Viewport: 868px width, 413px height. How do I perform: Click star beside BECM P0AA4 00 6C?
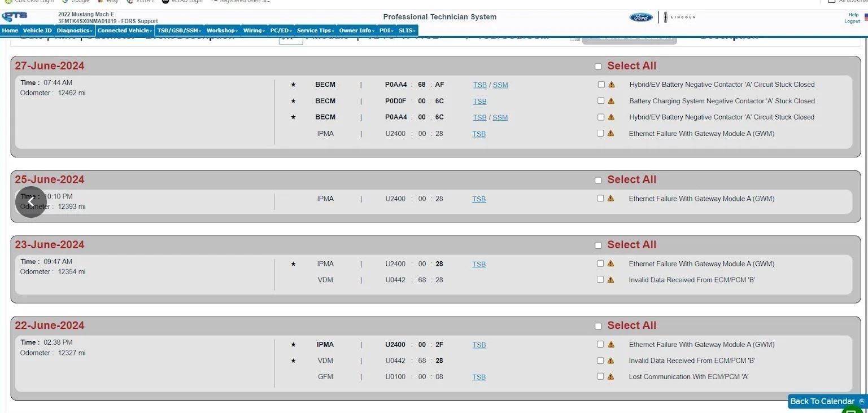[x=293, y=117]
